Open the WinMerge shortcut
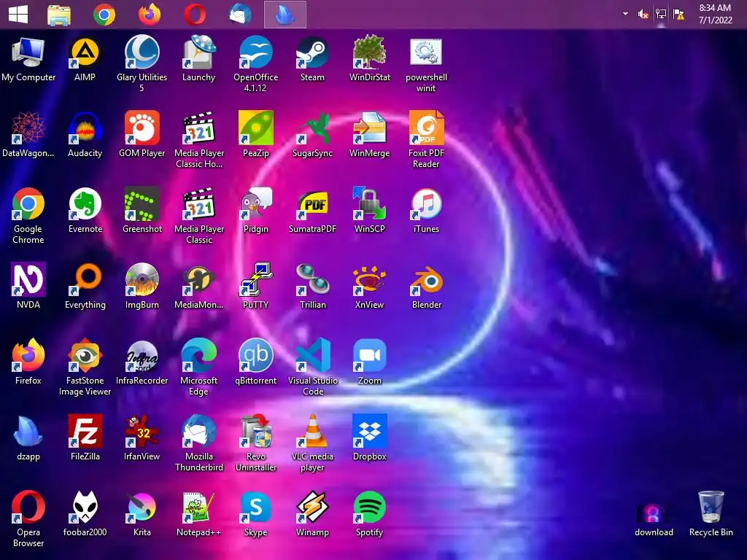Screen dimensions: 747x560 (370, 128)
